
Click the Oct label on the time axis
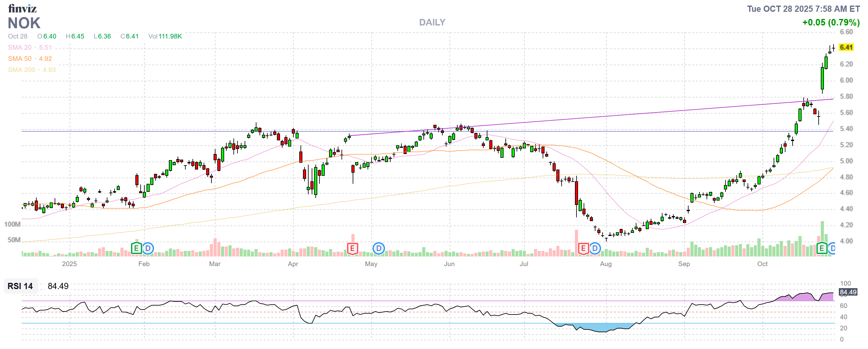coord(762,264)
